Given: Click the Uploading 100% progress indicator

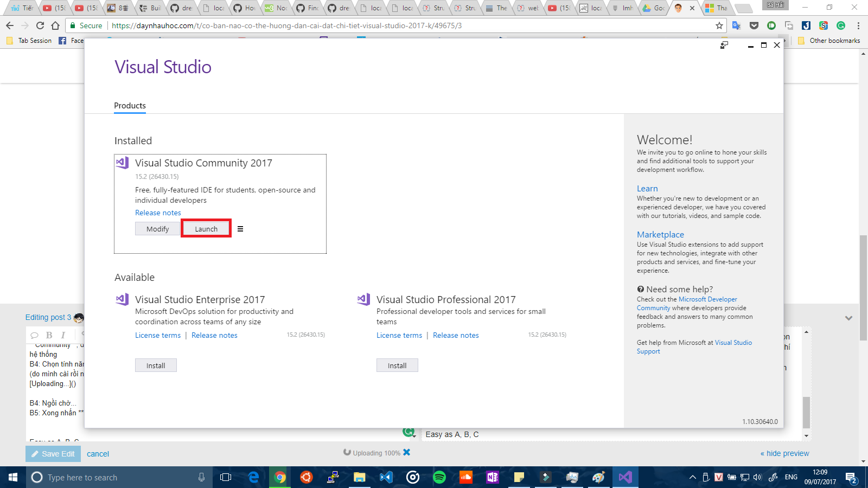Looking at the screenshot, I should pos(376,452).
